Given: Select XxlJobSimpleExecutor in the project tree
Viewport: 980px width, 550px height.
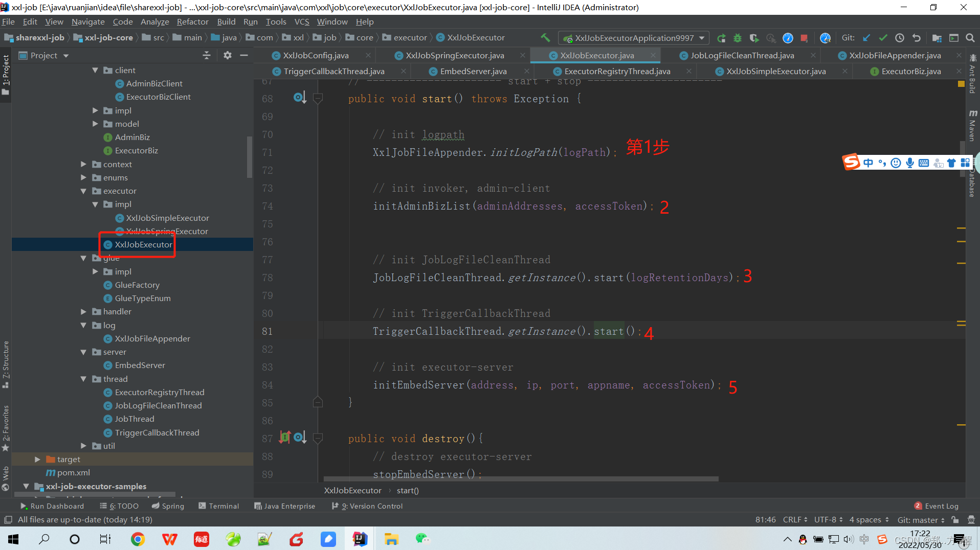Looking at the screenshot, I should (x=167, y=218).
